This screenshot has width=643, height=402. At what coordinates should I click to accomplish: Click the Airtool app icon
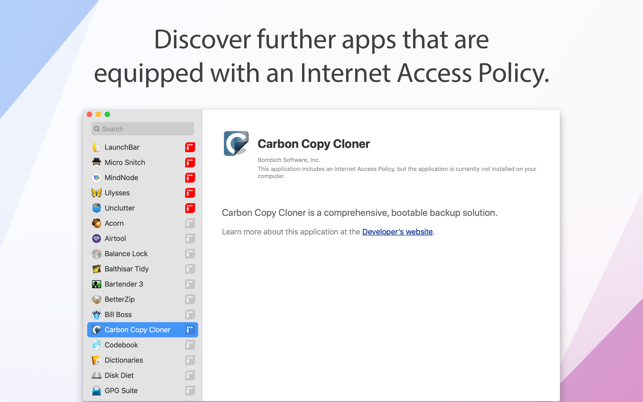96,238
